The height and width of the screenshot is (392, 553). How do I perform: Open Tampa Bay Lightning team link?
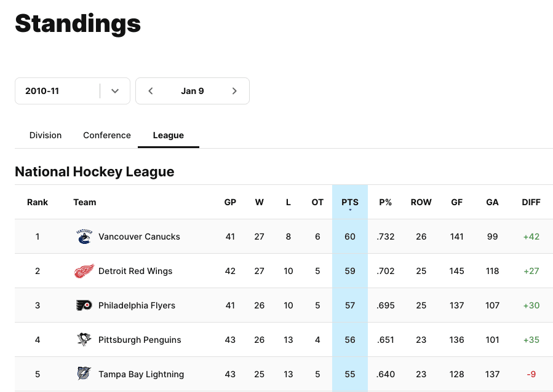(x=141, y=374)
